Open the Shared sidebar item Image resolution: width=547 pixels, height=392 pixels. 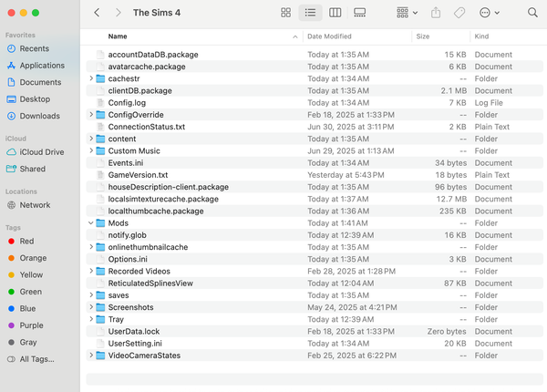32,169
